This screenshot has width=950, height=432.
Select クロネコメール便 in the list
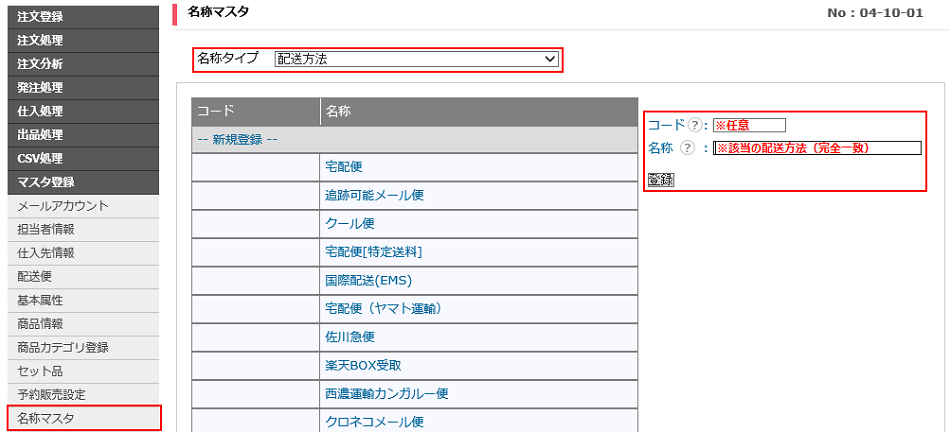pos(374,422)
